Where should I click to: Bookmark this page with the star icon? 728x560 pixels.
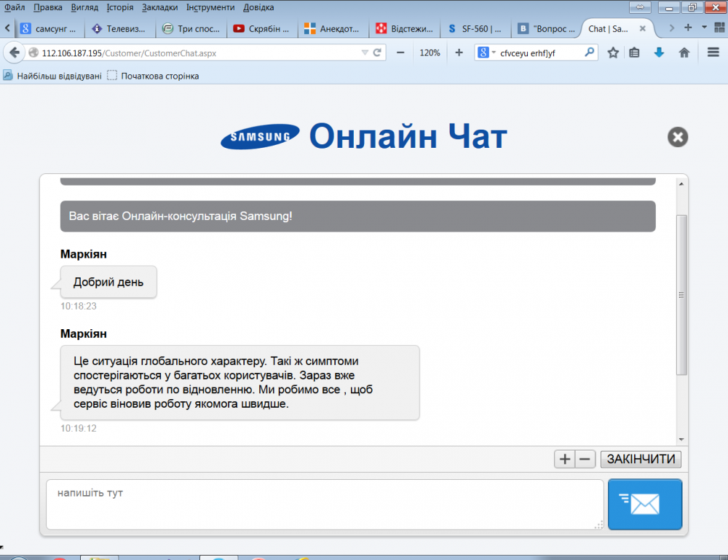coord(613,53)
